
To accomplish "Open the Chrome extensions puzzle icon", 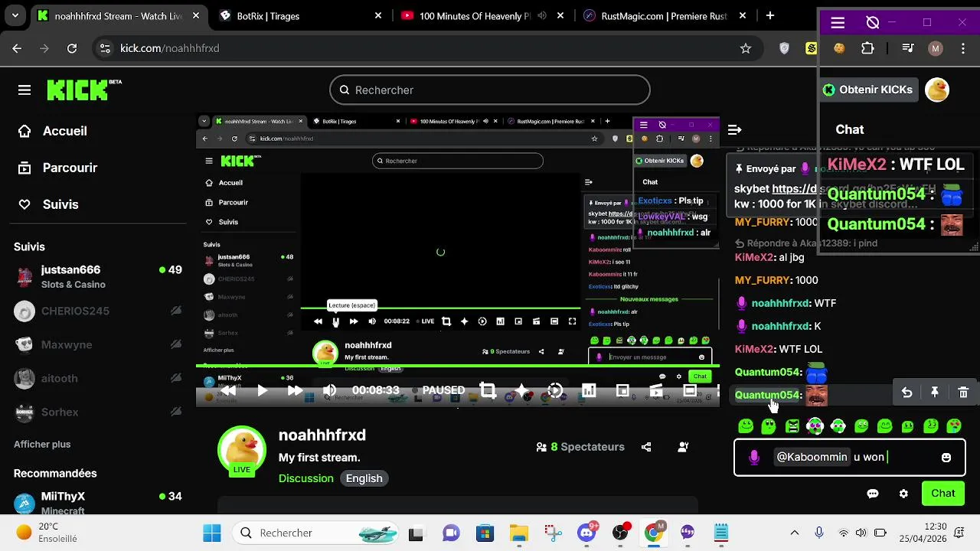I will point(867,48).
